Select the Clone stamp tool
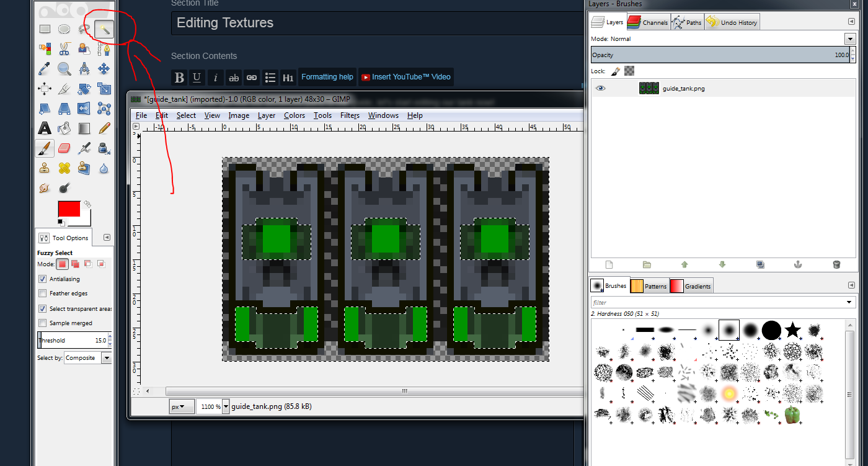 click(45, 168)
